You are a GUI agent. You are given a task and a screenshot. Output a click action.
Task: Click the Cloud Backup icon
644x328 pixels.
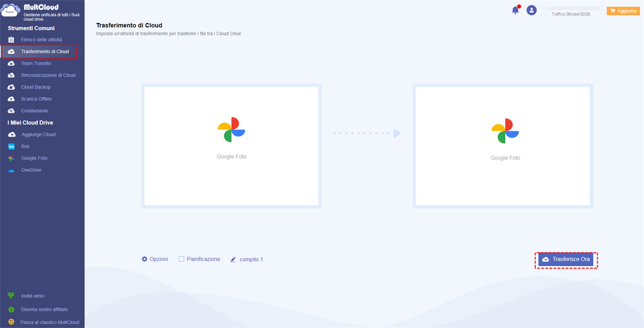[11, 87]
